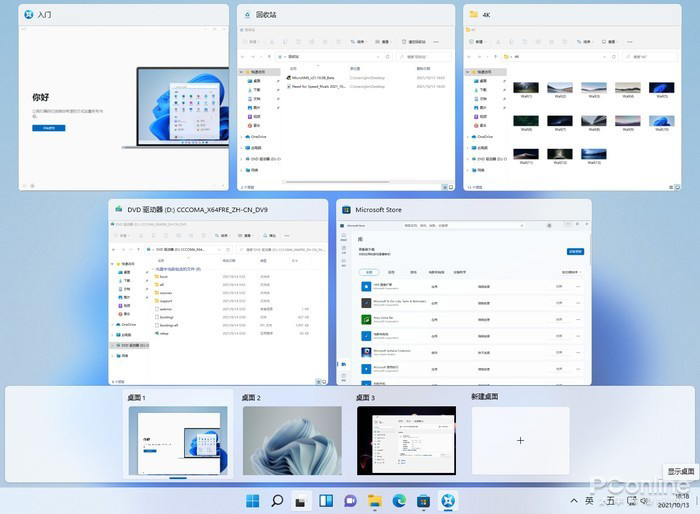
Task: Open the Start menu from taskbar
Action: (x=253, y=500)
